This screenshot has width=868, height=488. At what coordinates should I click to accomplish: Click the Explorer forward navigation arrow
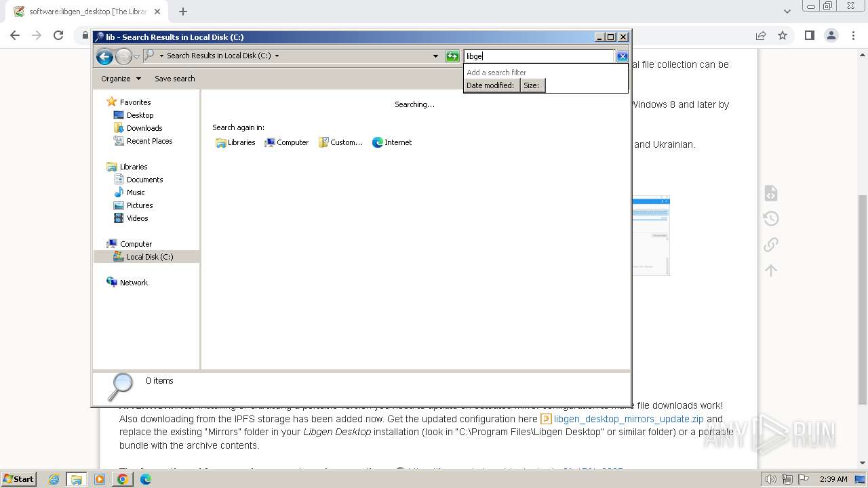pos(123,56)
